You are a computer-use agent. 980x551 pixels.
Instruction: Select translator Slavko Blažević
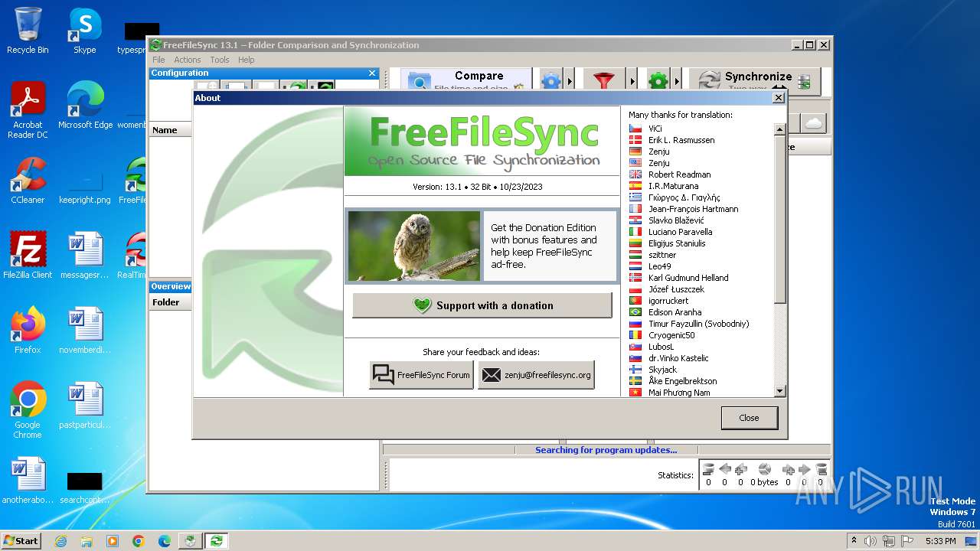676,220
